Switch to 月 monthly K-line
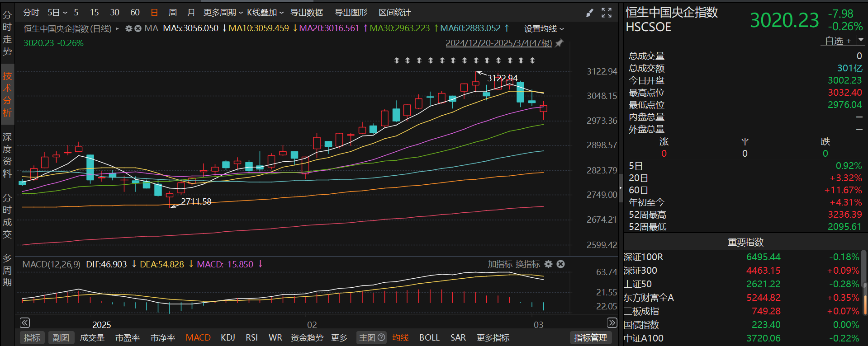The image size is (868, 346). pyautogui.click(x=191, y=13)
